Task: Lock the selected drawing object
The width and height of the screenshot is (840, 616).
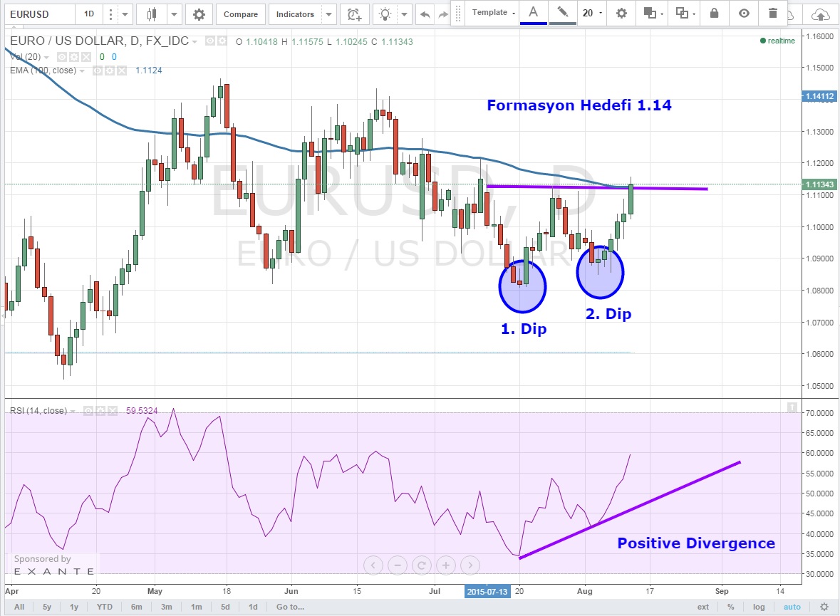Action: pos(715,13)
